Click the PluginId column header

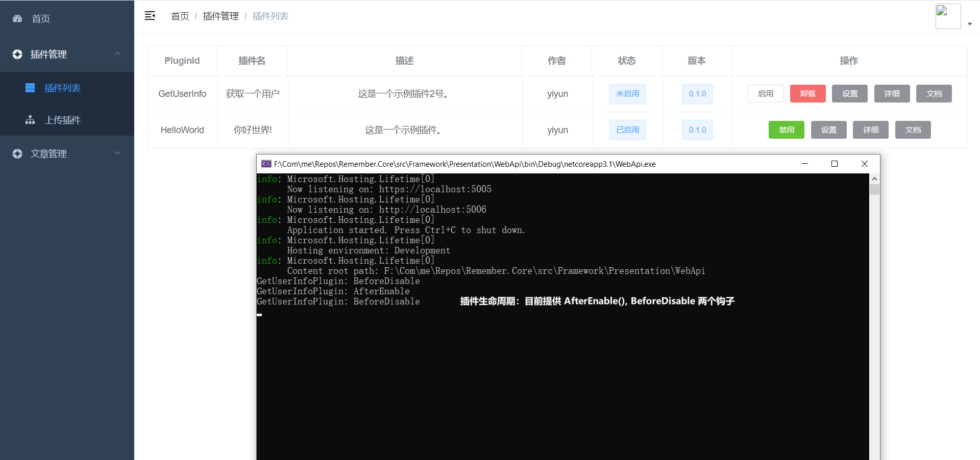click(182, 61)
